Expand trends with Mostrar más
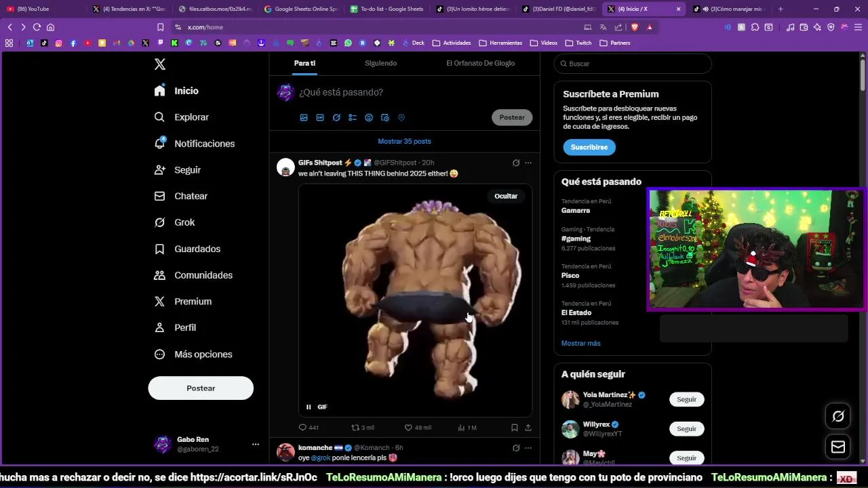Image resolution: width=868 pixels, height=488 pixels. pos(581,343)
